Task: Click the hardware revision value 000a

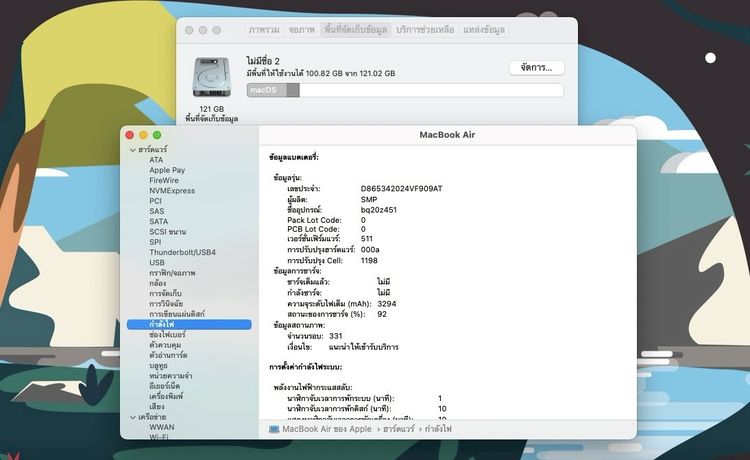Action: click(370, 250)
